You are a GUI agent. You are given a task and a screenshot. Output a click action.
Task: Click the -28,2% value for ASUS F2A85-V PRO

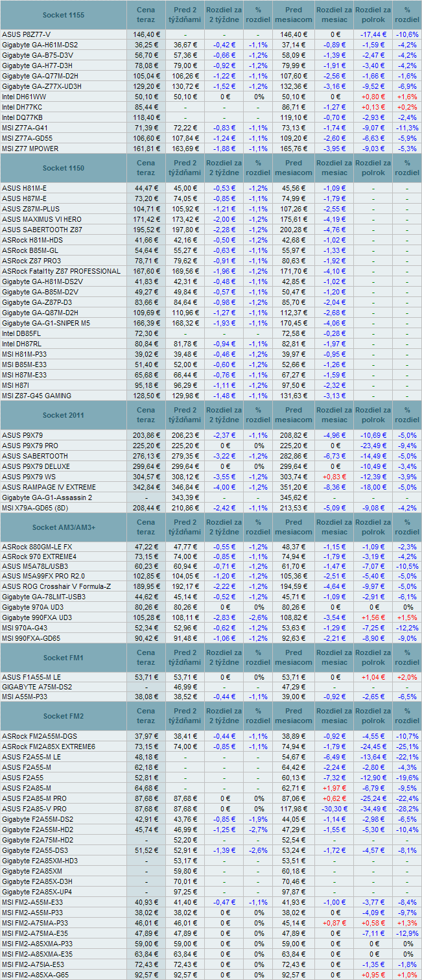point(407,809)
